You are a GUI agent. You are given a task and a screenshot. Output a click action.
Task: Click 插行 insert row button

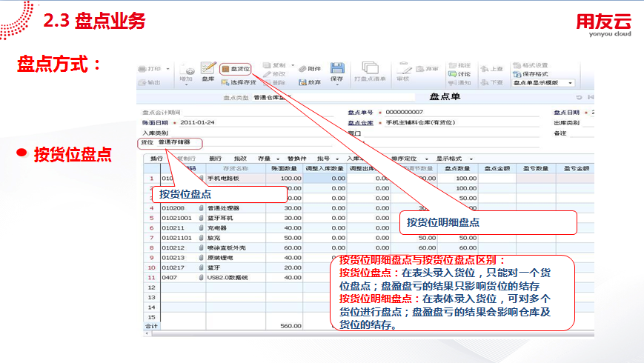tap(156, 159)
